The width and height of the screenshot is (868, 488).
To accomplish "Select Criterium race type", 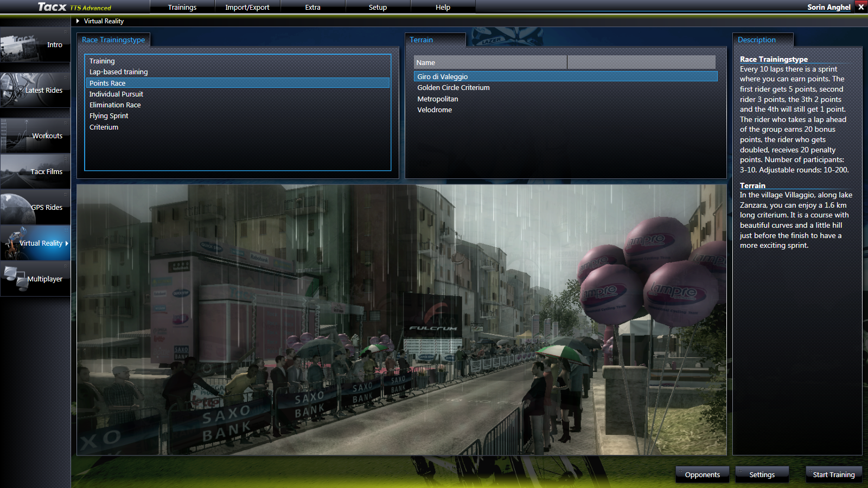I will pyautogui.click(x=238, y=127).
